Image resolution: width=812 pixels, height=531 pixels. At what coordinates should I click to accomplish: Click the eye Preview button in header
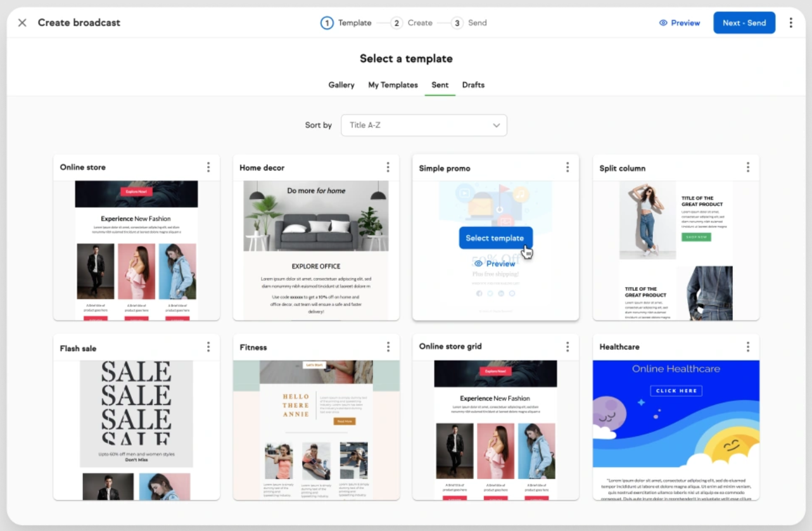[680, 23]
